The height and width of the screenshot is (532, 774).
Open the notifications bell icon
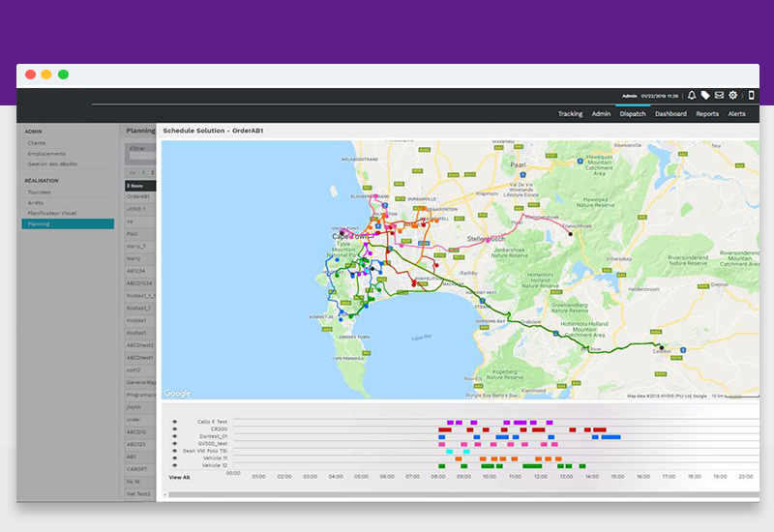coord(692,95)
